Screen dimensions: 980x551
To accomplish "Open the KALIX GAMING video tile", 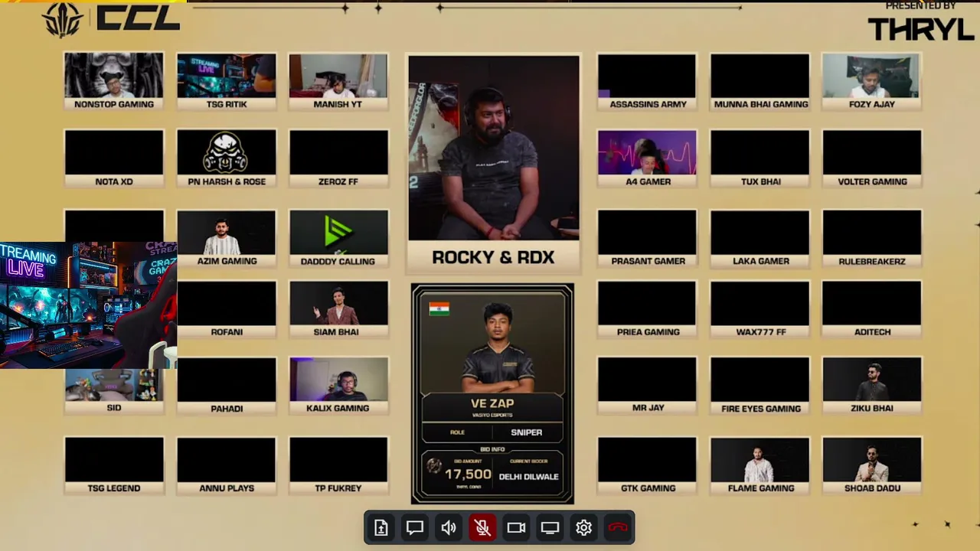I will [338, 386].
